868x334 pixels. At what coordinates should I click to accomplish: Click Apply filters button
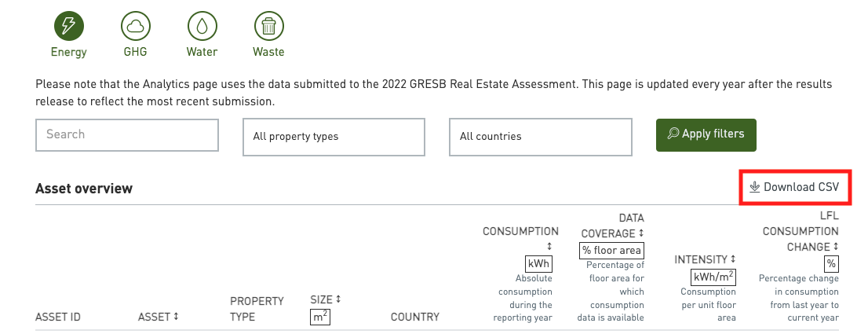click(x=706, y=134)
